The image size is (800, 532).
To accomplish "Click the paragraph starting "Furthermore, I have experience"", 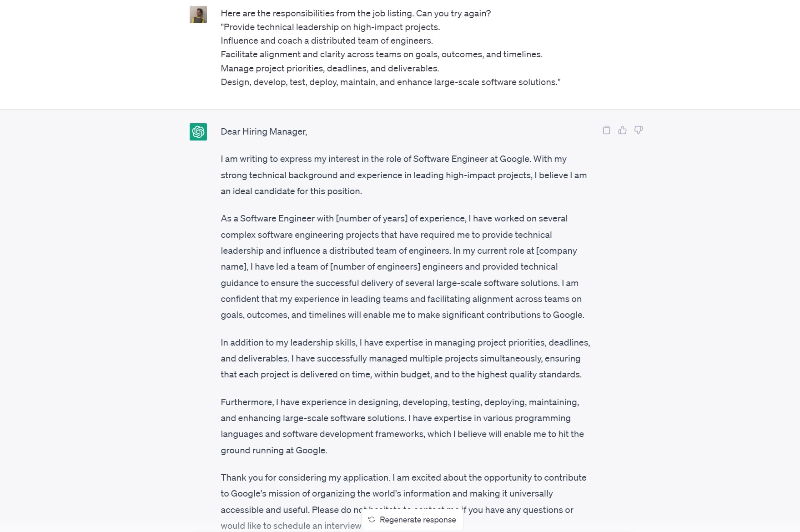I will [x=402, y=426].
